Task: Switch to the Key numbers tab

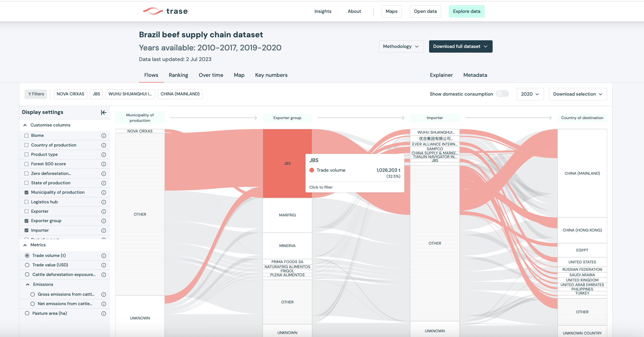Action: [271, 75]
